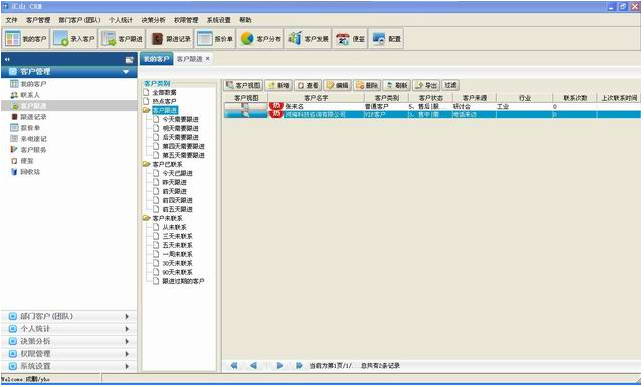
Task: Click 新增 to add a customer
Action: point(278,85)
